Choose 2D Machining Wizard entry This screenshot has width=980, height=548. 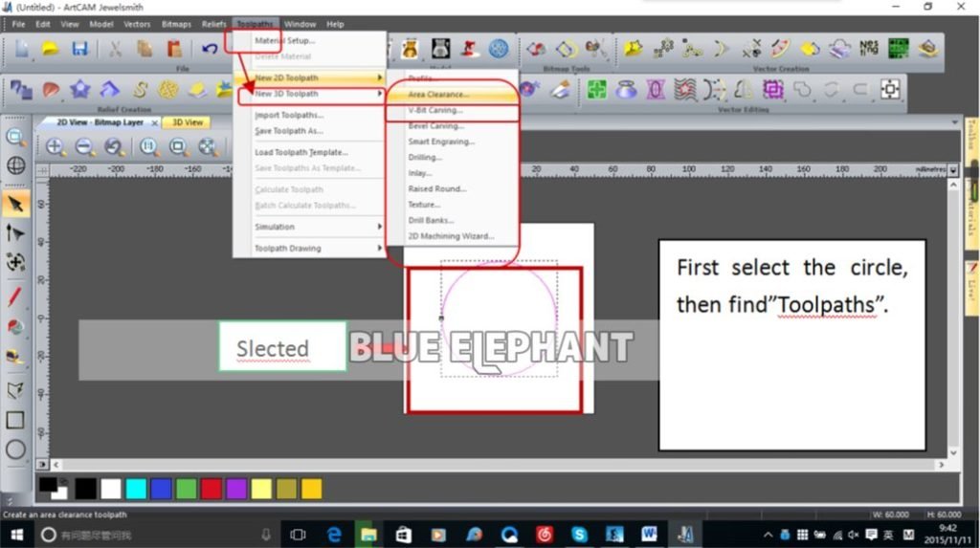(453, 236)
